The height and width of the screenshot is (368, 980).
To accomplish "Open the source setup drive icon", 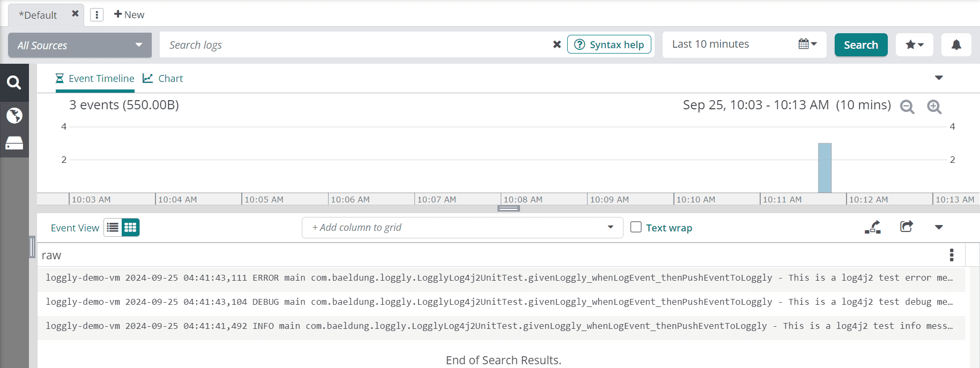I will pyautogui.click(x=14, y=143).
